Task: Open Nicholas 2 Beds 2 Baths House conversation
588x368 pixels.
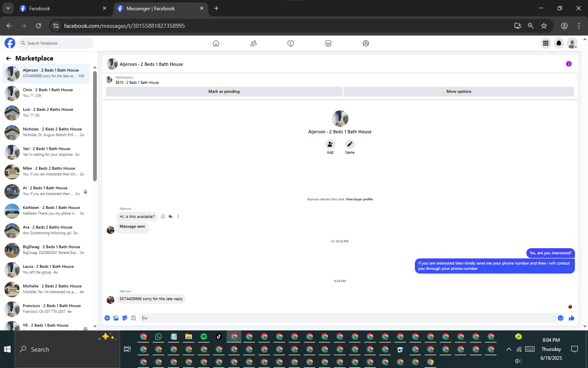Action: point(46,132)
